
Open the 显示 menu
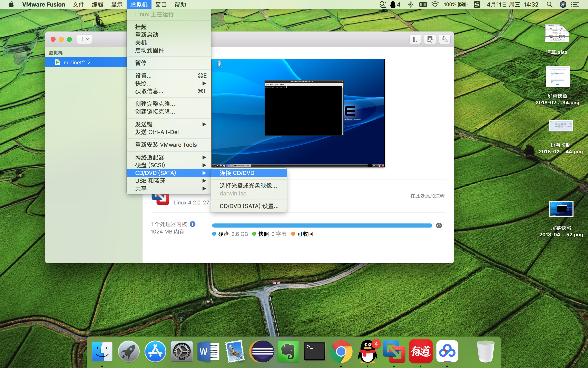click(x=117, y=4)
